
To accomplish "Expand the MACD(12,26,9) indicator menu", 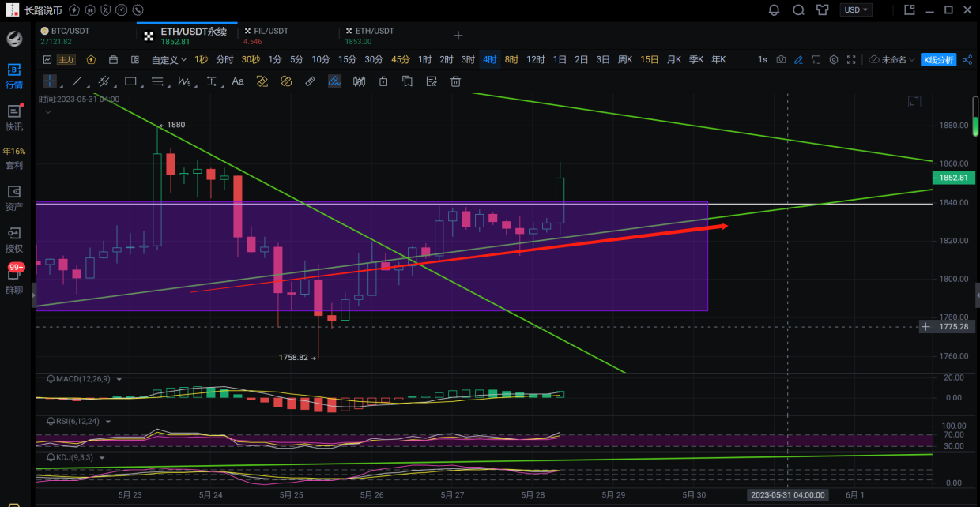I will [x=119, y=379].
